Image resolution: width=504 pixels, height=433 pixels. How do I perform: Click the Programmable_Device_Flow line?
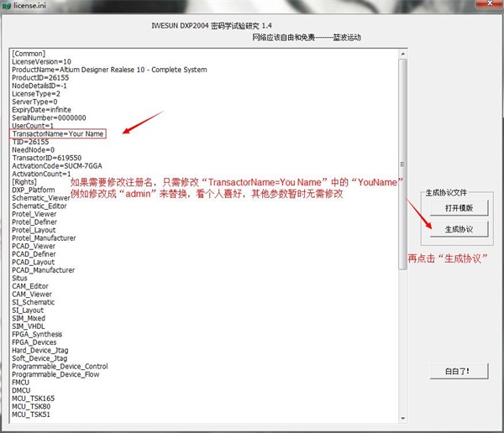click(55, 374)
